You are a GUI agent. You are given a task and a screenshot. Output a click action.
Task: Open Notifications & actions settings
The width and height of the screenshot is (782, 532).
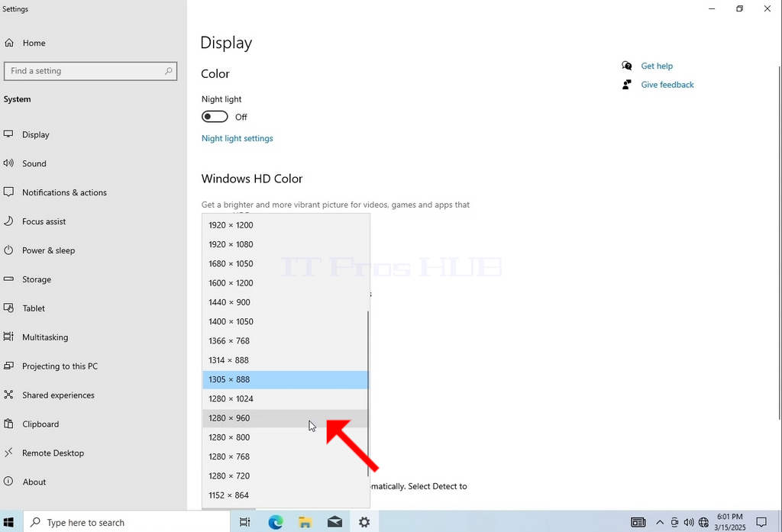[64, 192]
